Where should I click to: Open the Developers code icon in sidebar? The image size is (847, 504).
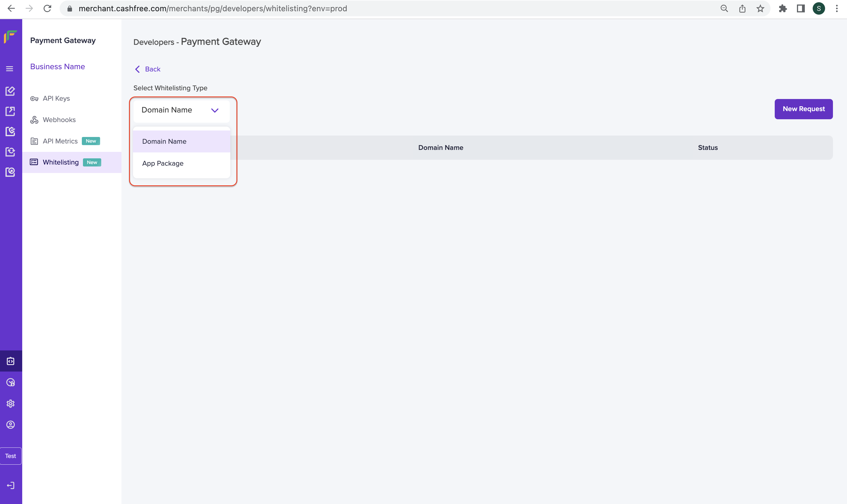coord(10,361)
